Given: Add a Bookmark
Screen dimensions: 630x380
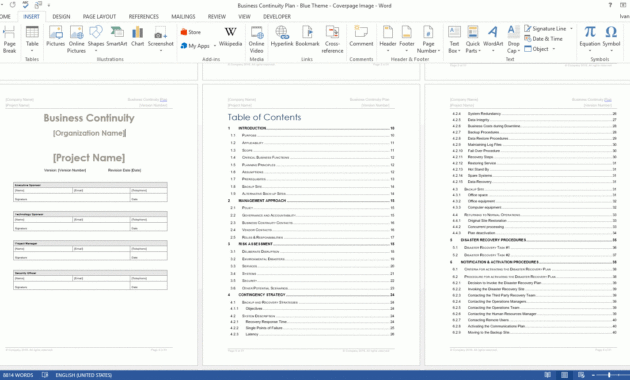Looking at the screenshot, I should point(307,36).
